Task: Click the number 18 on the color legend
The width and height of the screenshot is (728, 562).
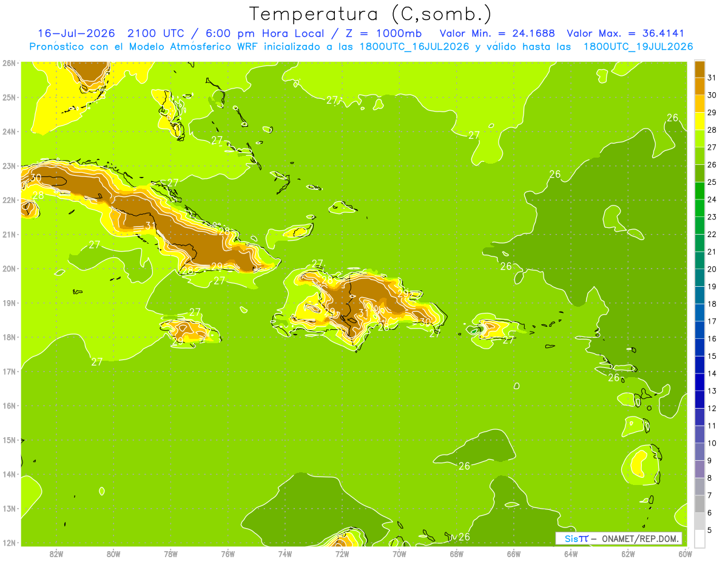Action: (x=712, y=304)
